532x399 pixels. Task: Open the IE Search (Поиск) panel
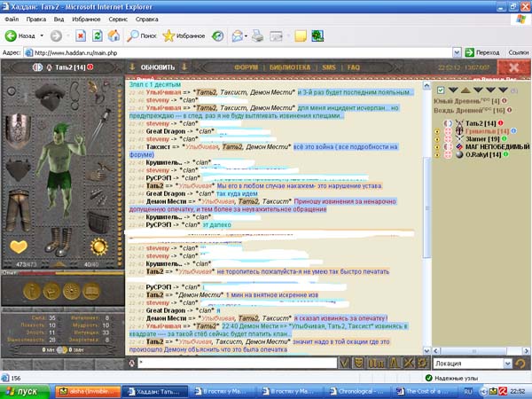(x=142, y=35)
